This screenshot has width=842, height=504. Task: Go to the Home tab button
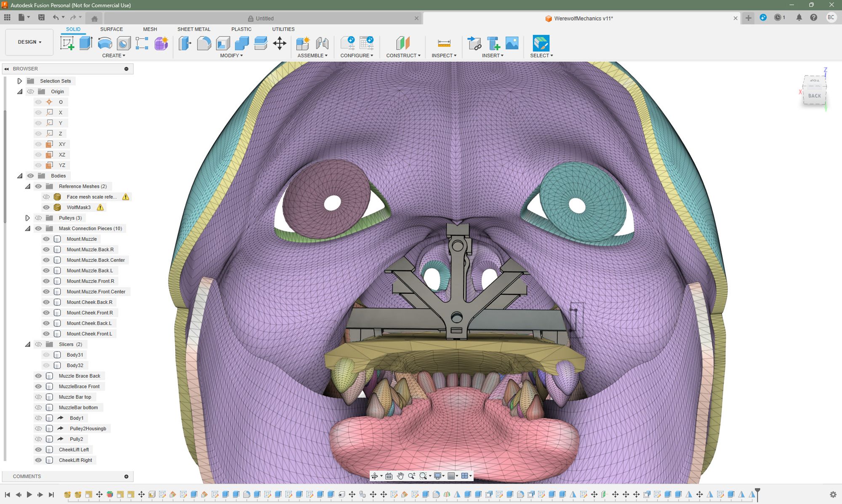pos(94,18)
